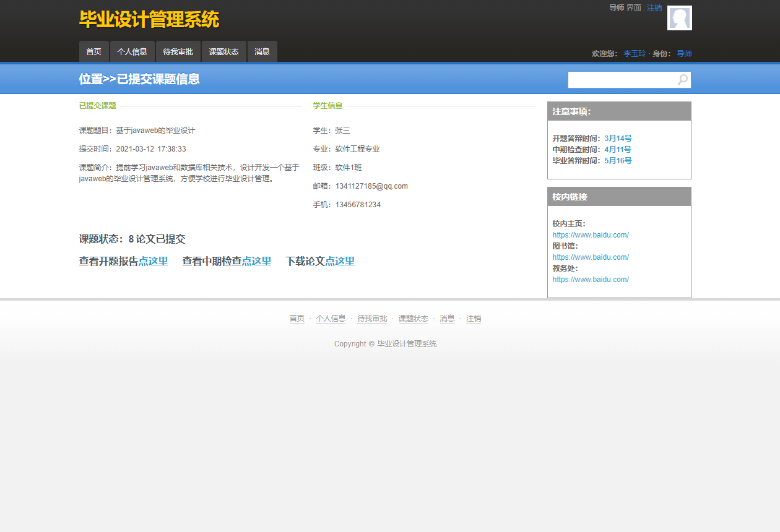Open the 课题状态 tab
The height and width of the screenshot is (532, 780).
[223, 51]
